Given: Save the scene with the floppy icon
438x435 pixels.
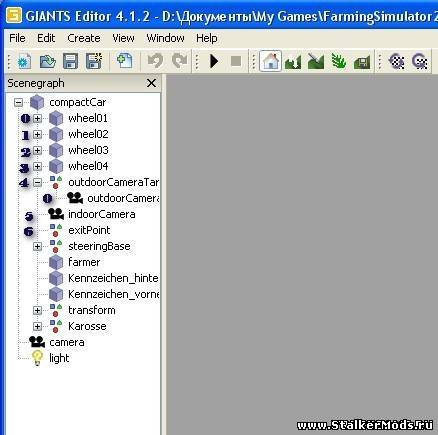Looking at the screenshot, I should coord(71,62).
